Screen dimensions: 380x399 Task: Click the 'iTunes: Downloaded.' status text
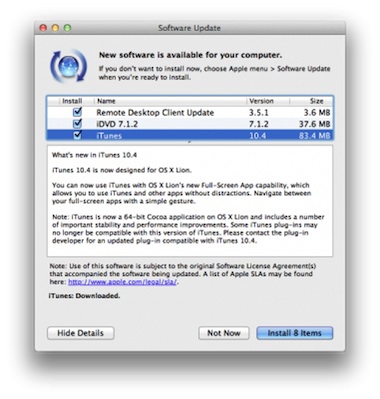point(85,296)
